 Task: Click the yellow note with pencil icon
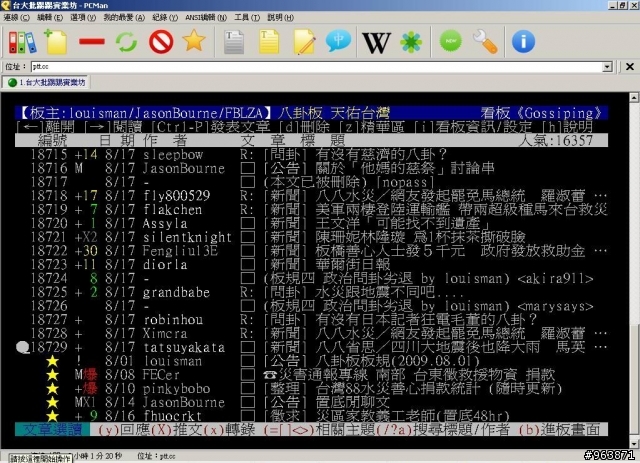coord(304,42)
